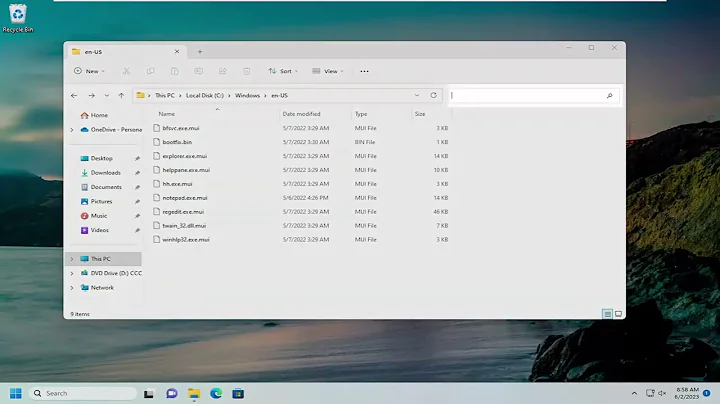This screenshot has height=404, width=720.
Task: Click the Delete trash icon
Action: coord(247,71)
